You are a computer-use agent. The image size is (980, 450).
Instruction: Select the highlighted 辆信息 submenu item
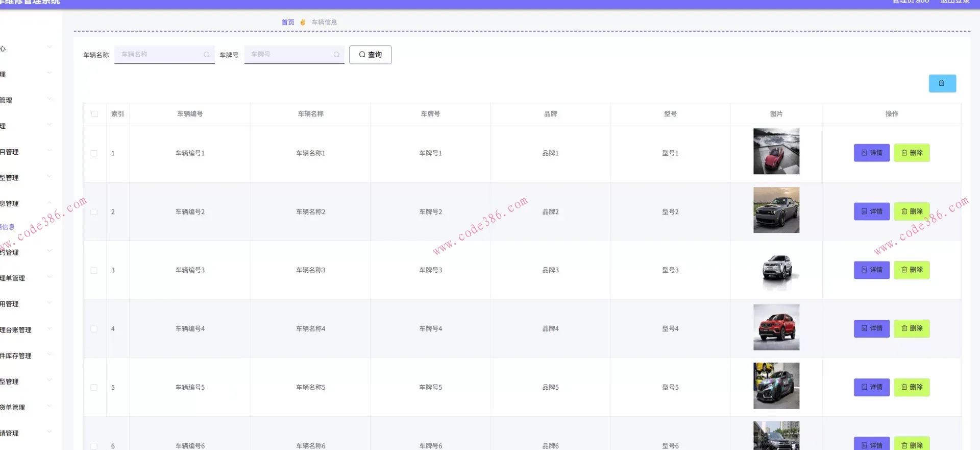tap(7, 227)
